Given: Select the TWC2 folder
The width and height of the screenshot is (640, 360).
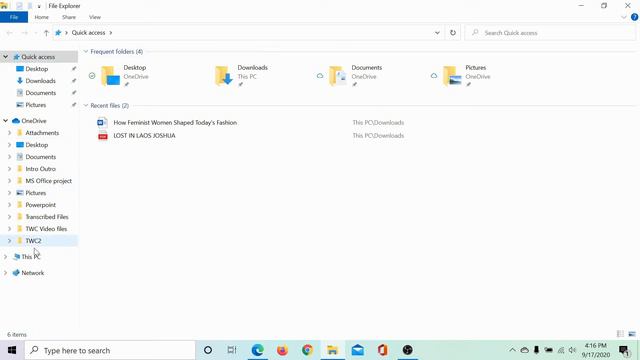Looking at the screenshot, I should click(x=33, y=241).
